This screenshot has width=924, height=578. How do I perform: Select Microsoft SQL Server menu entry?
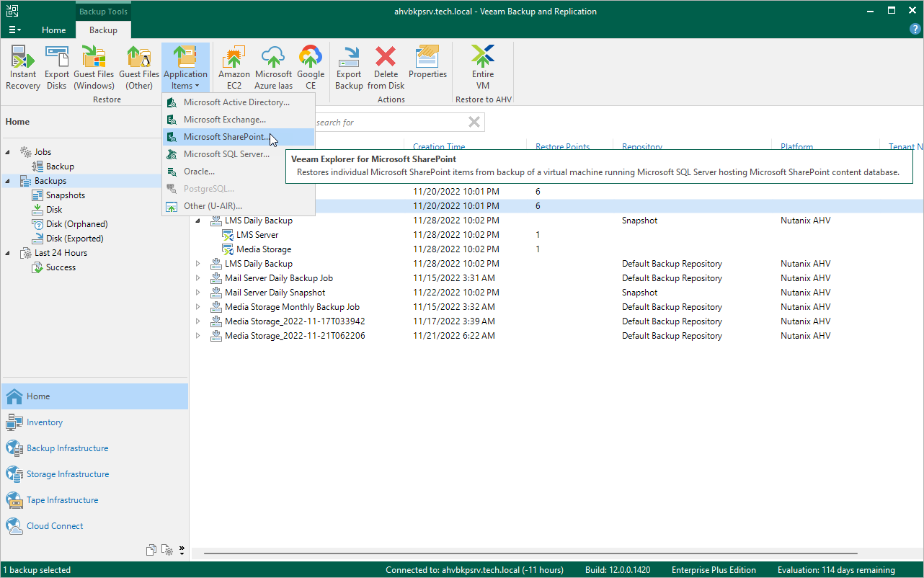pyautogui.click(x=239, y=154)
